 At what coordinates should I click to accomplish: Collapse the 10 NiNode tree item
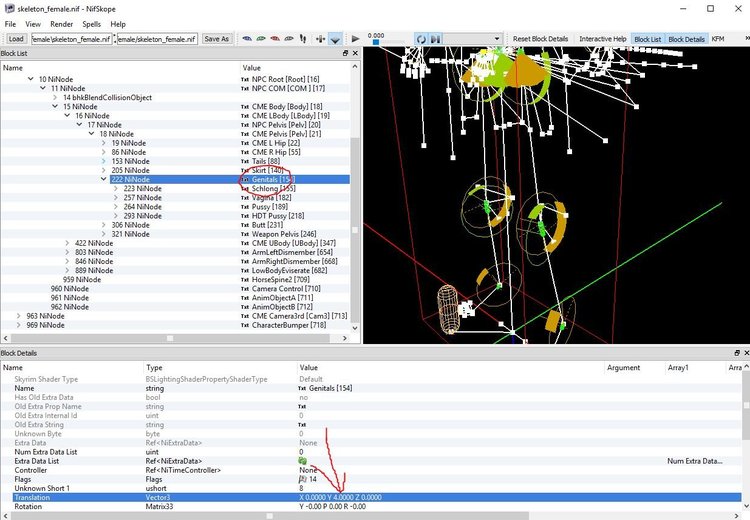coord(31,79)
